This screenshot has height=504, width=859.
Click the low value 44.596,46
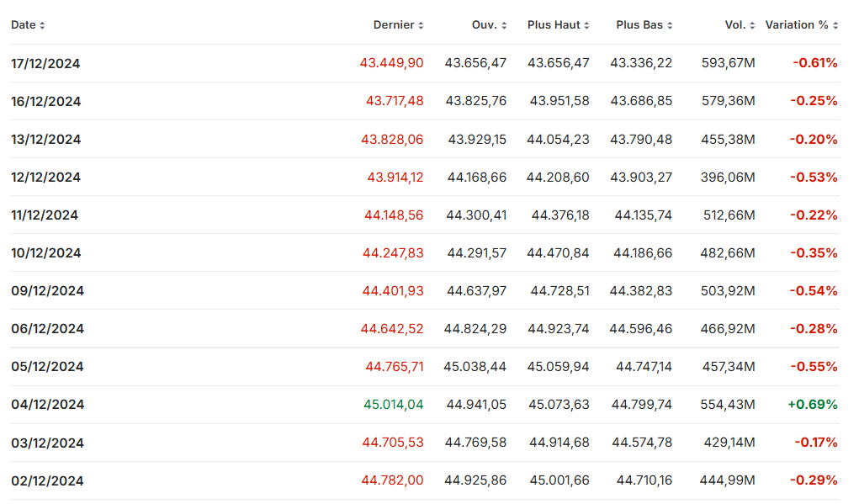coord(640,329)
